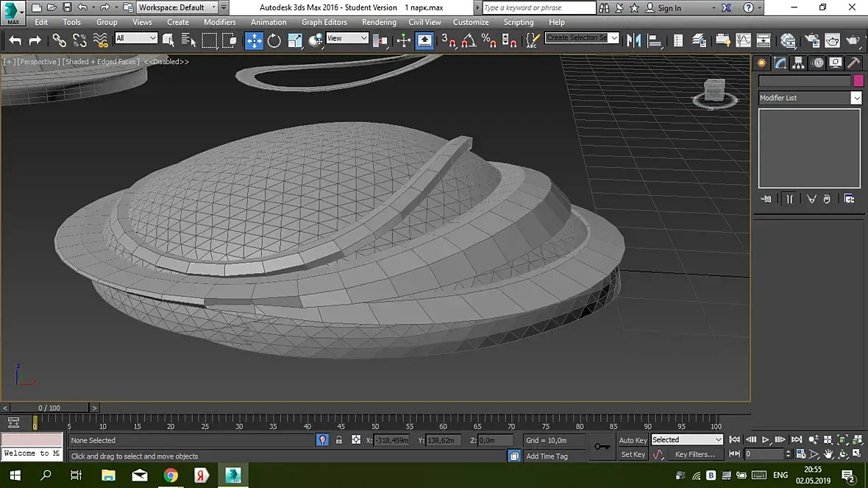This screenshot has height=488, width=868.
Task: Click the Select by Name icon
Action: point(189,40)
